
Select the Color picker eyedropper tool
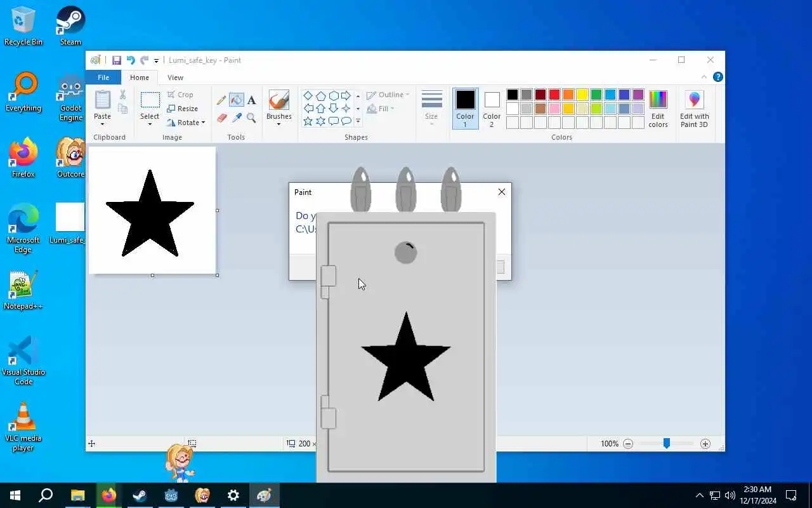(237, 117)
